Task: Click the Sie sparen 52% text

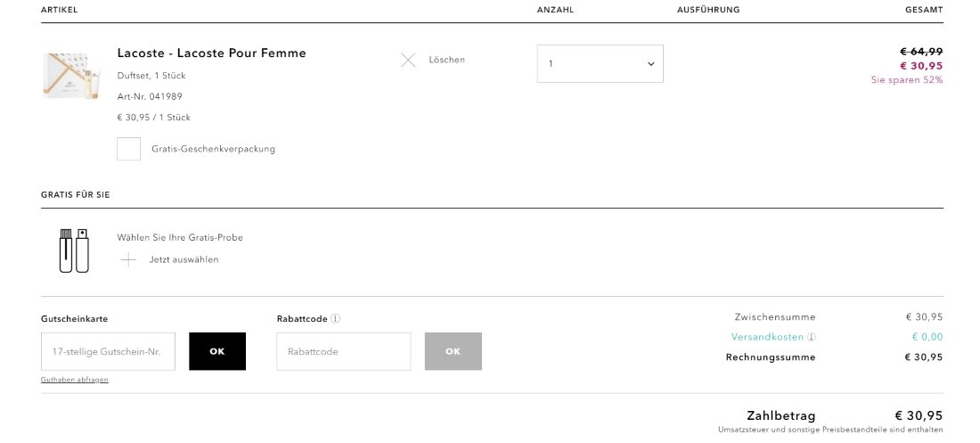Action: (907, 80)
